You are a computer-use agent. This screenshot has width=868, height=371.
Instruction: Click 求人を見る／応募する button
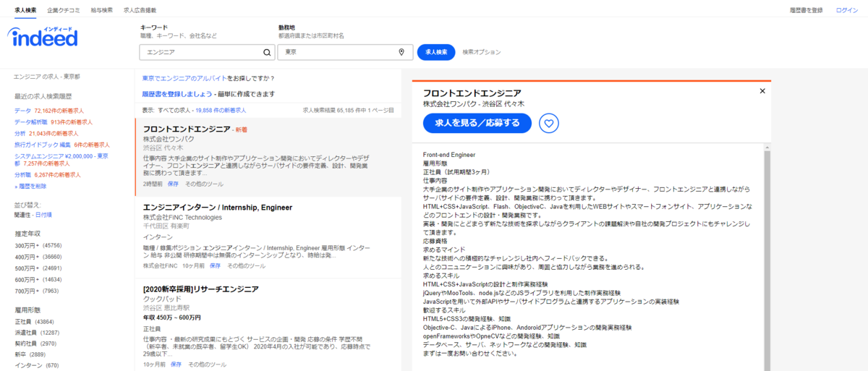point(477,124)
